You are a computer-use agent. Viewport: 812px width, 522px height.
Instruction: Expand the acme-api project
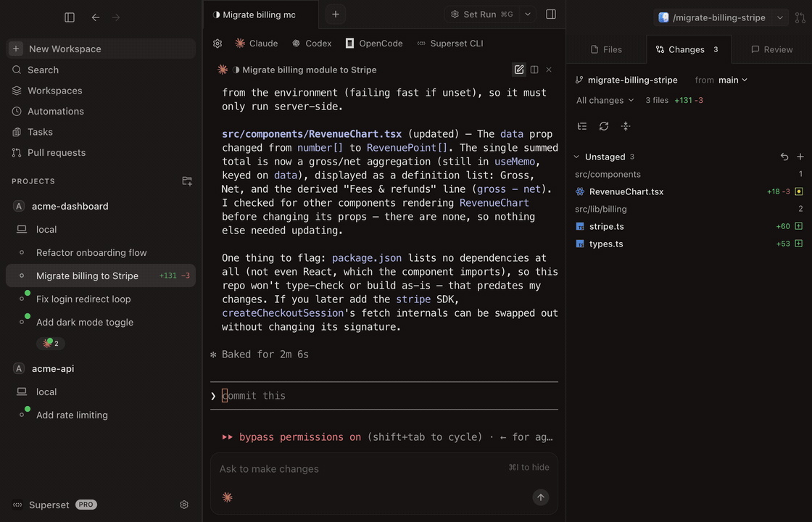pyautogui.click(x=101, y=369)
